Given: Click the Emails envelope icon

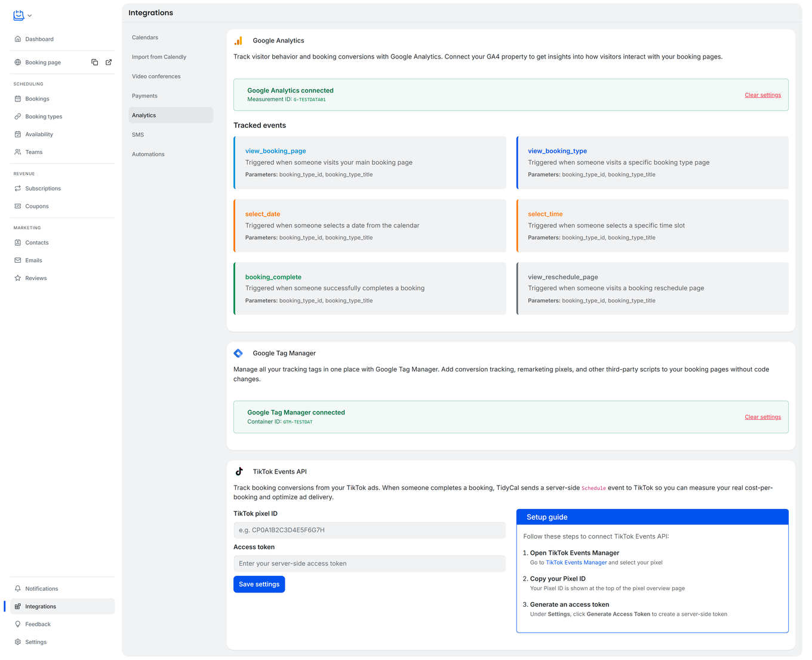Looking at the screenshot, I should coord(18,260).
